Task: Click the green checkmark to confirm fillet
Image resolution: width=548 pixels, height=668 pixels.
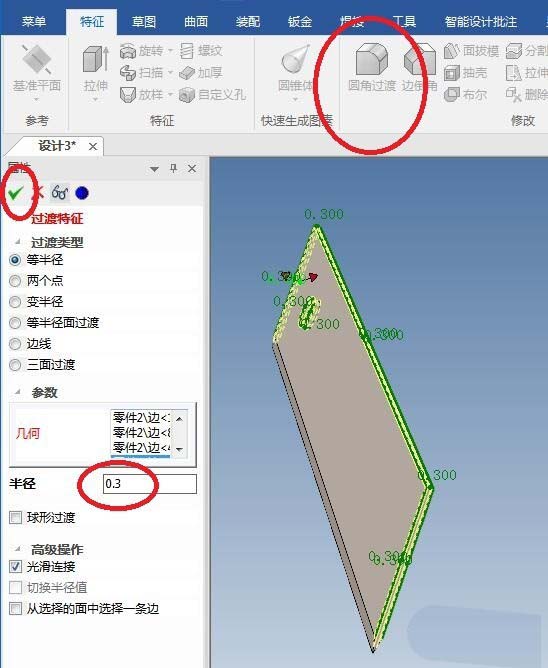Action: click(x=15, y=193)
